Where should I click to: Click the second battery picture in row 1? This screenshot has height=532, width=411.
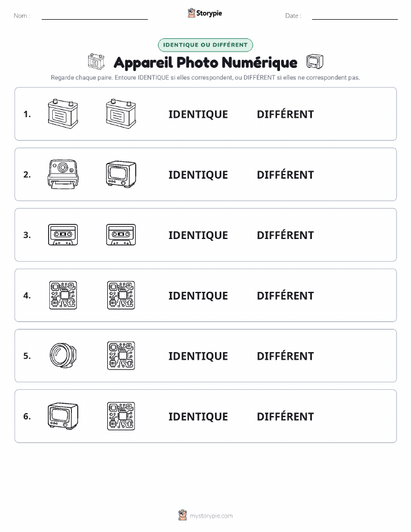tap(121, 114)
